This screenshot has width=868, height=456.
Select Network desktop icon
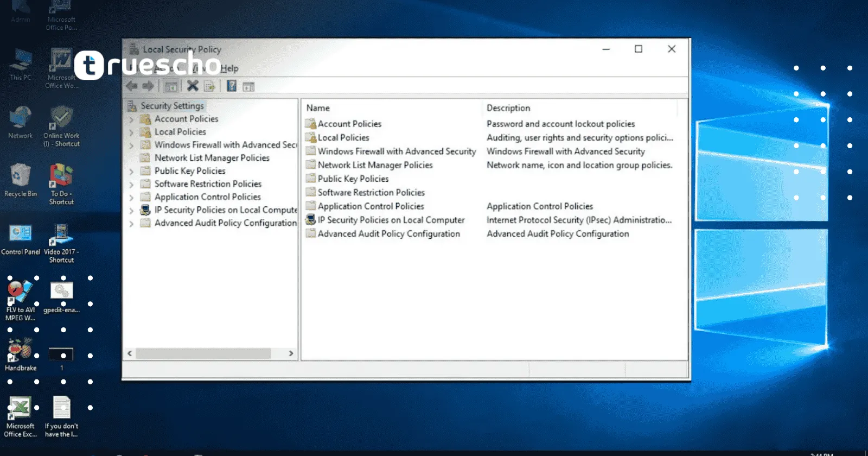21,123
